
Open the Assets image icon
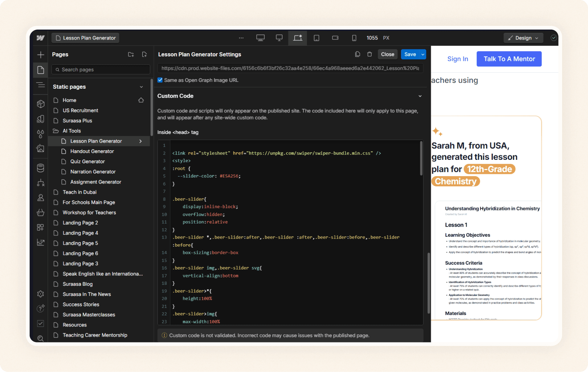click(x=40, y=149)
